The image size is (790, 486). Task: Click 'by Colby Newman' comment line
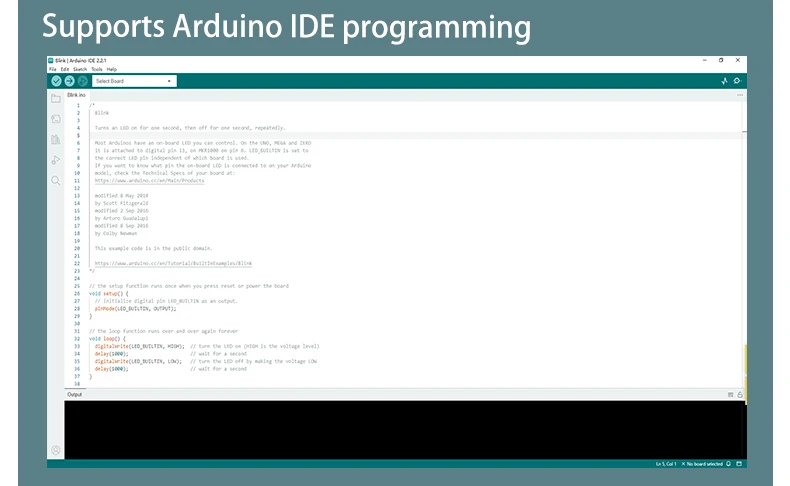click(116, 234)
